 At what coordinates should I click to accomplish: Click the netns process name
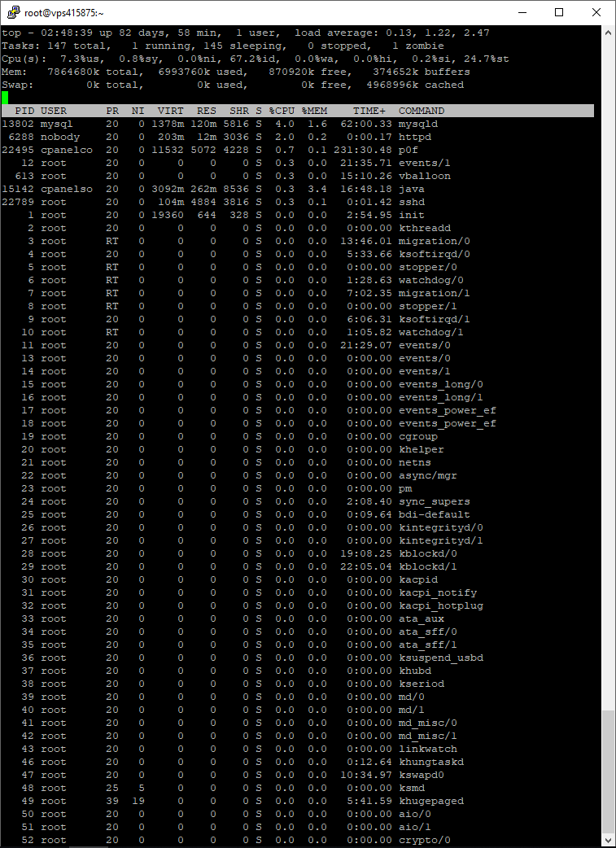[x=415, y=462]
